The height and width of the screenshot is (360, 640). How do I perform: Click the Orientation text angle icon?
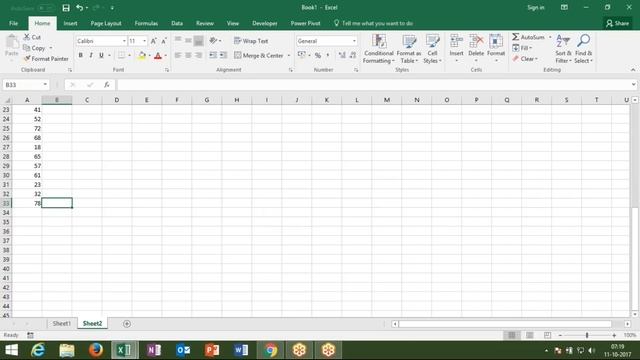click(x=213, y=40)
